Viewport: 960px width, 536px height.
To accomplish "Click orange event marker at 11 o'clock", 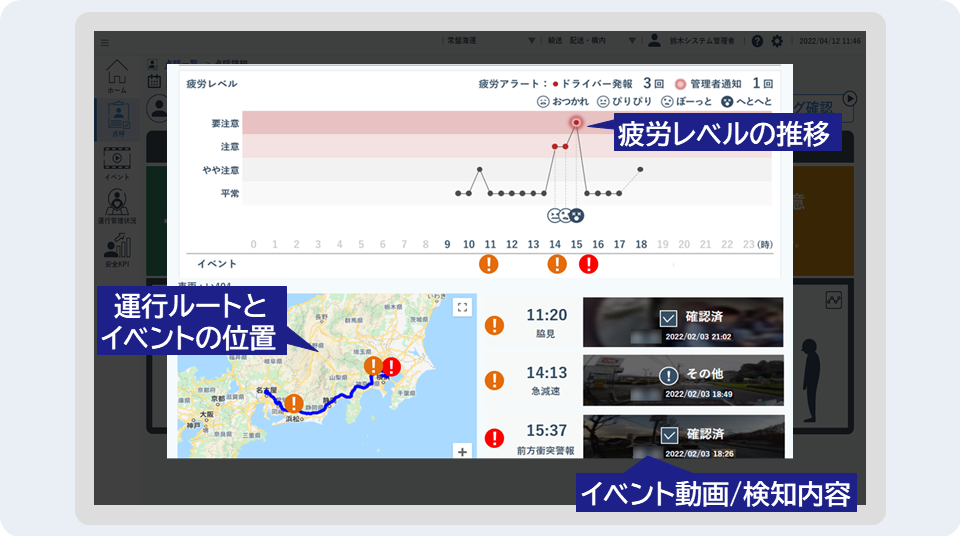I will click(x=489, y=264).
